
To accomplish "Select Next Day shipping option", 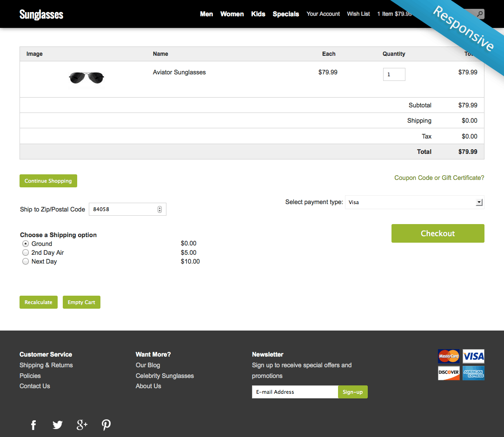I will point(26,261).
